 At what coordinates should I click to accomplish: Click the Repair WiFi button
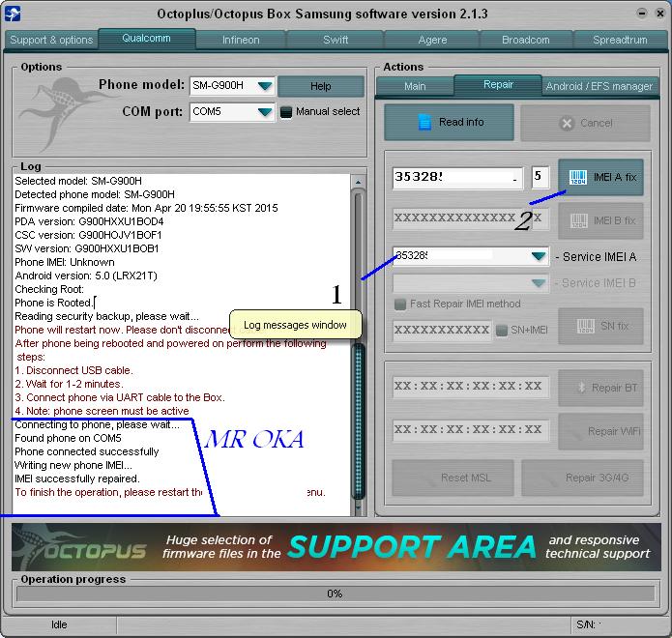tap(600, 431)
